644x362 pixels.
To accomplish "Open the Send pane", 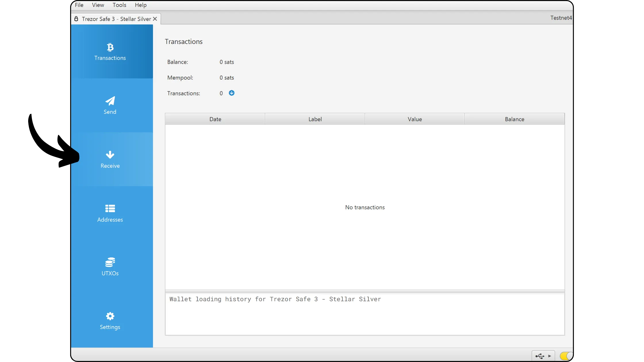I will click(x=112, y=105).
